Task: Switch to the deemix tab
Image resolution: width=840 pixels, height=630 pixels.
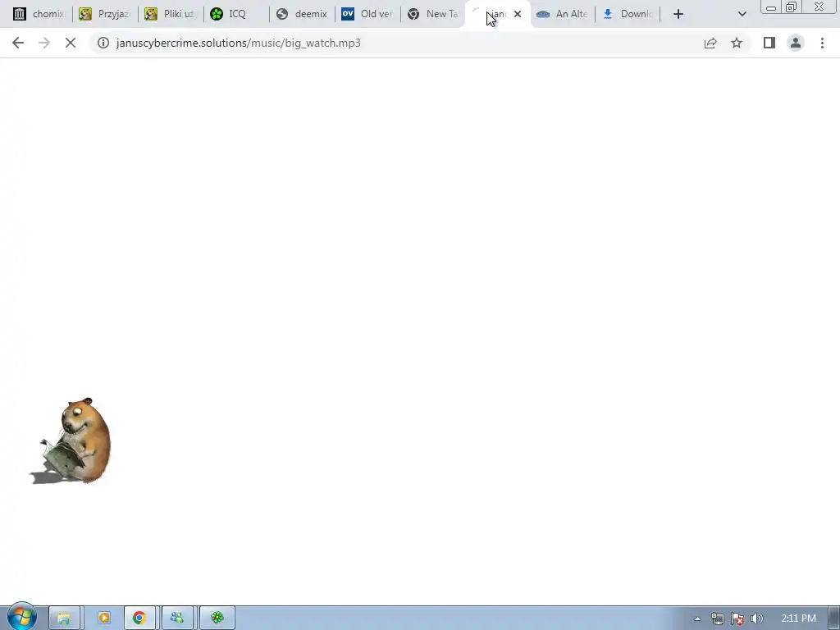Action: [x=302, y=14]
